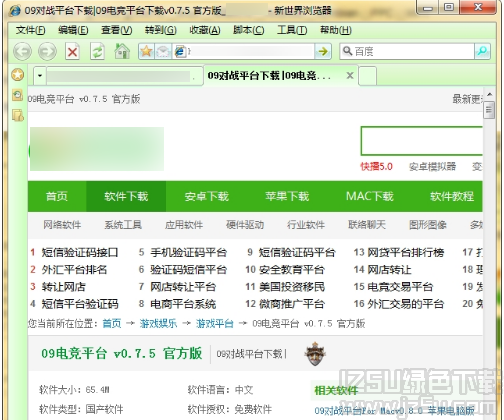Open the 查看(V) menu
Viewport: 504px width, 420px height.
click(117, 30)
